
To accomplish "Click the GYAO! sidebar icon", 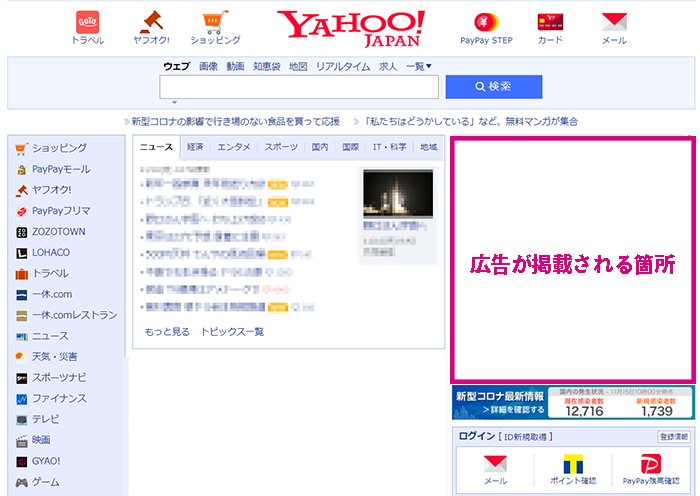I will [x=21, y=462].
